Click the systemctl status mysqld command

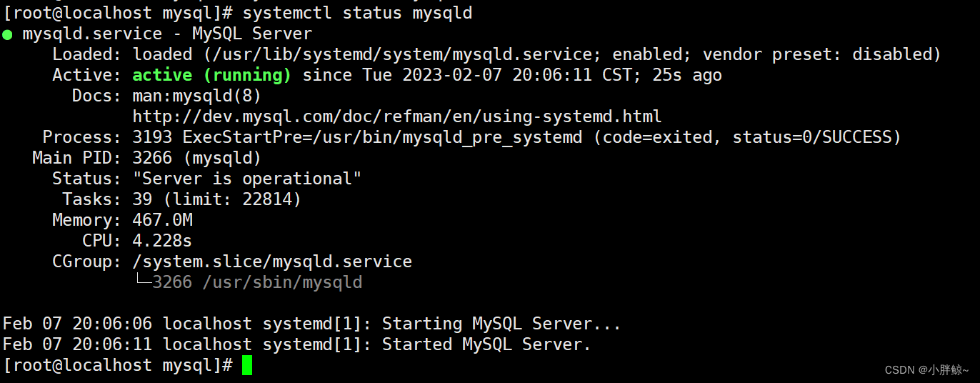coord(358,13)
